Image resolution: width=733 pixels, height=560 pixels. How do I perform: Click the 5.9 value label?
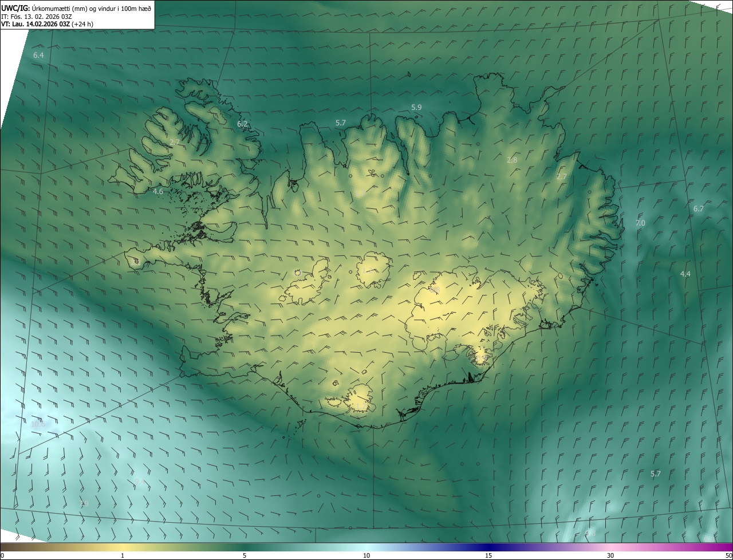pos(416,107)
